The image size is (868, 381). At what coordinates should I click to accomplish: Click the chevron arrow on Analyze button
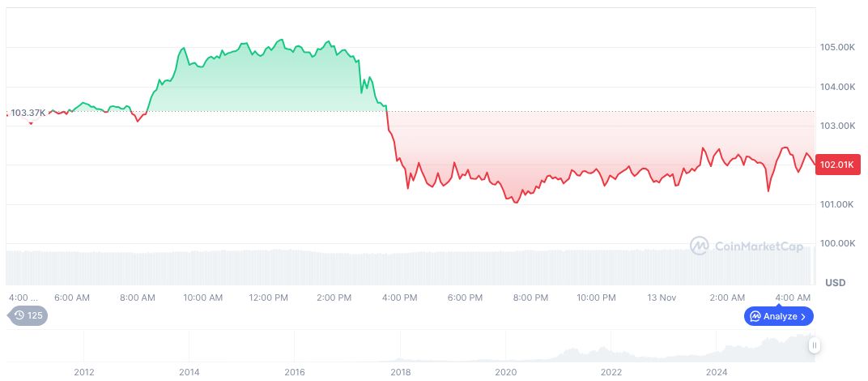(x=803, y=316)
